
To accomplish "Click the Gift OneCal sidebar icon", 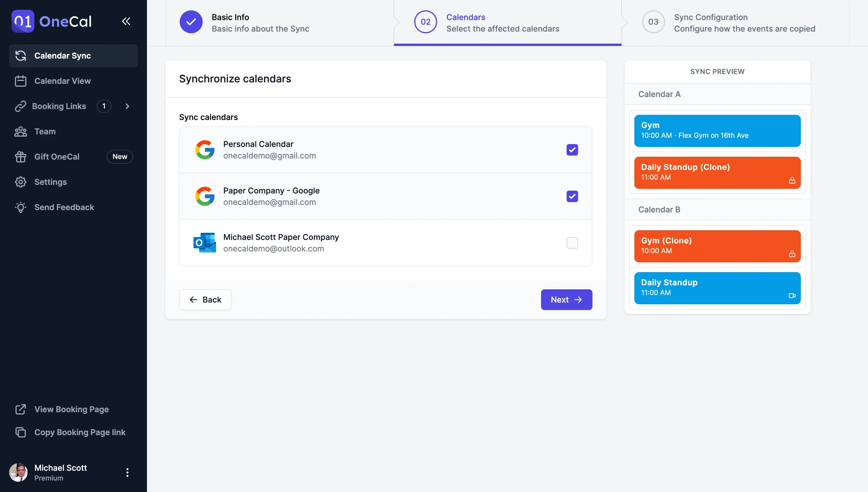I will click(x=21, y=156).
